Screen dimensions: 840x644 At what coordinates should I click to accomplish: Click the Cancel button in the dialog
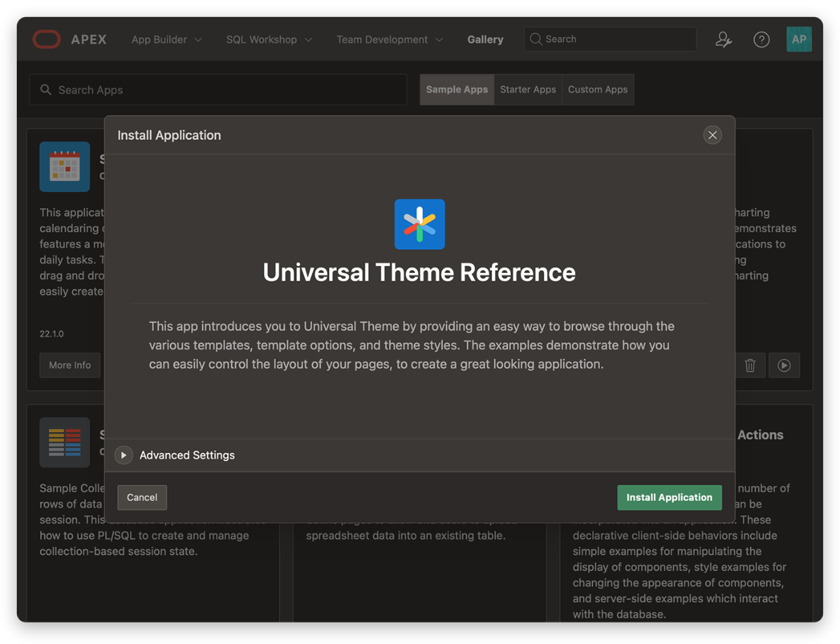[x=142, y=498]
